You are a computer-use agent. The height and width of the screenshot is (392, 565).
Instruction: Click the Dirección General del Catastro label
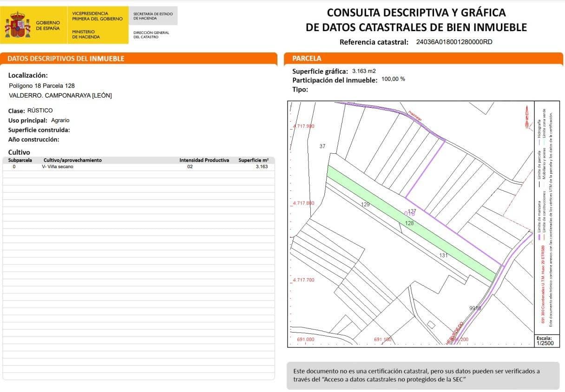(151, 35)
